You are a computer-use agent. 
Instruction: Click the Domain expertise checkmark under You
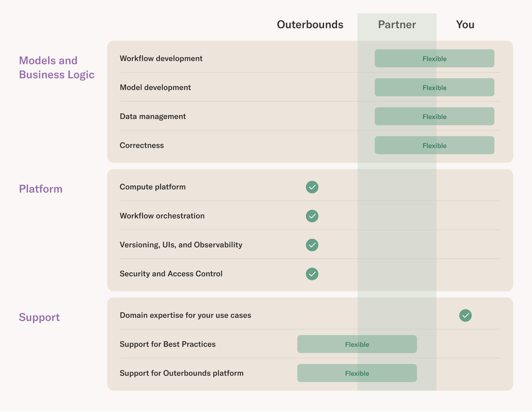[x=465, y=315]
